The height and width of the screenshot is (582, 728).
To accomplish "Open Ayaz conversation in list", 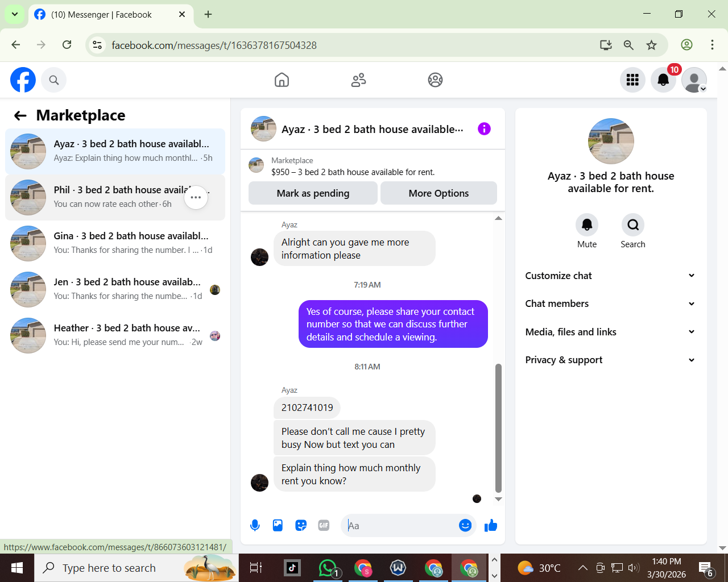I will [115, 151].
